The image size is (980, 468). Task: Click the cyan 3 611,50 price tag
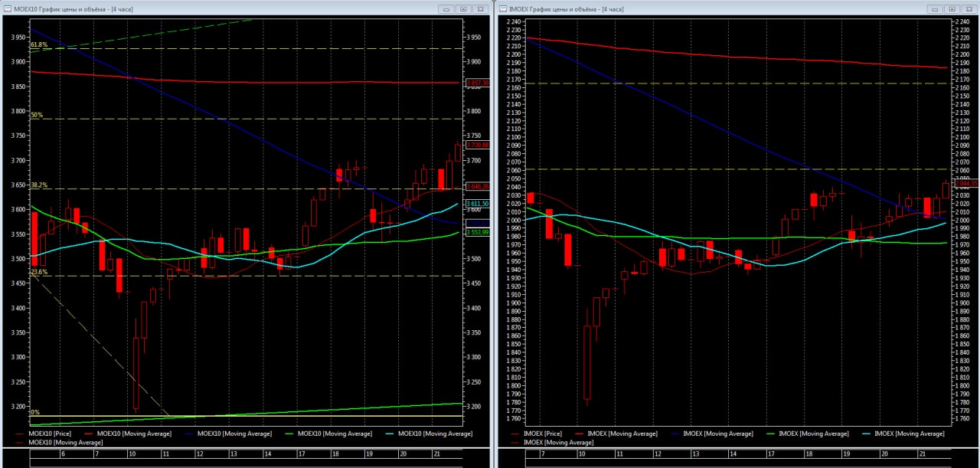point(478,203)
